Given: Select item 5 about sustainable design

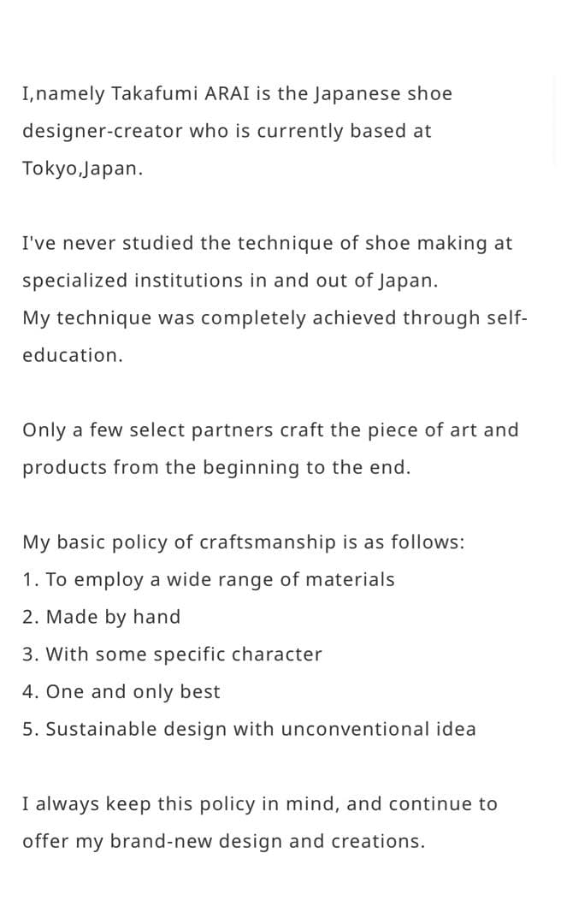Looking at the screenshot, I should click(x=249, y=730).
